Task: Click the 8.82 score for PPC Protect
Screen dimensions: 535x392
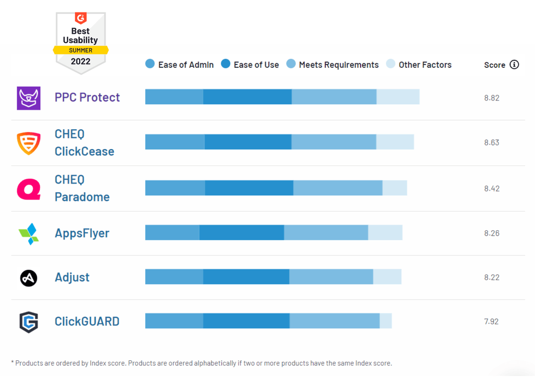Action: click(x=492, y=98)
